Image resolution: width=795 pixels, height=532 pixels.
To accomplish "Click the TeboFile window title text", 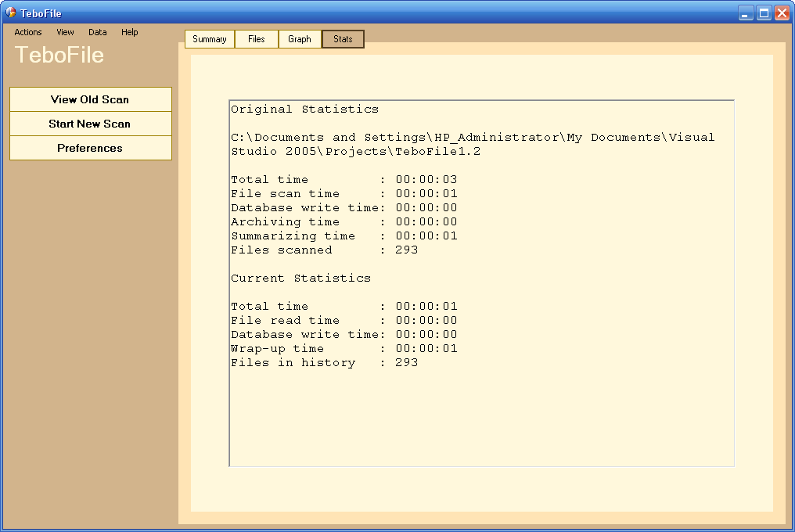I will [x=41, y=13].
